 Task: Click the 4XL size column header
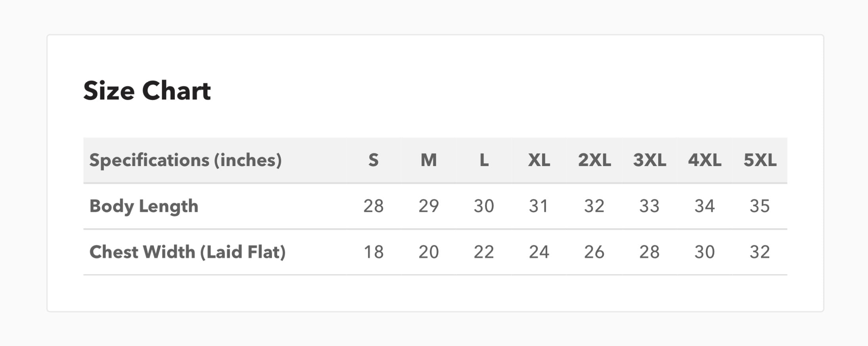coord(704,160)
